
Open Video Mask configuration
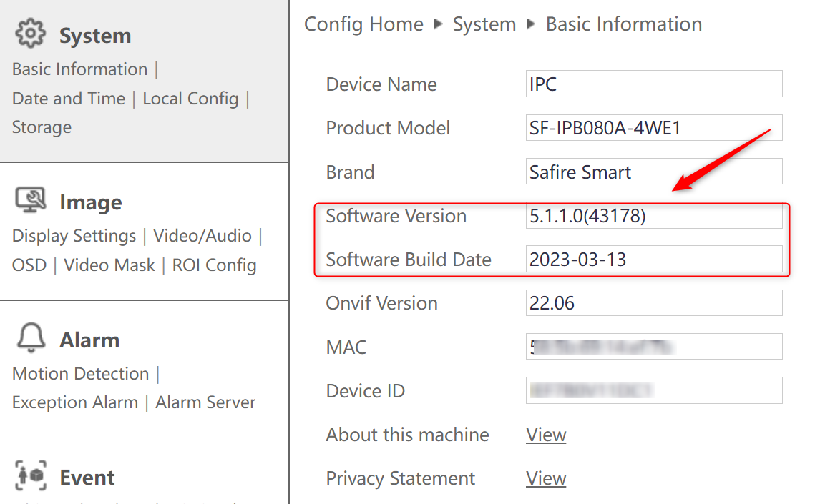[x=109, y=265]
